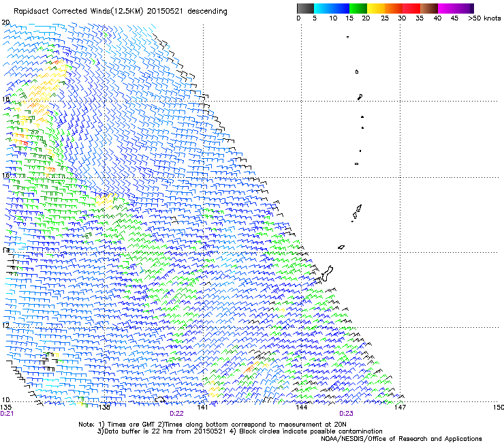Click the Rota island outline just above 14N
Screen dimensions: 504x443
pos(341,247)
